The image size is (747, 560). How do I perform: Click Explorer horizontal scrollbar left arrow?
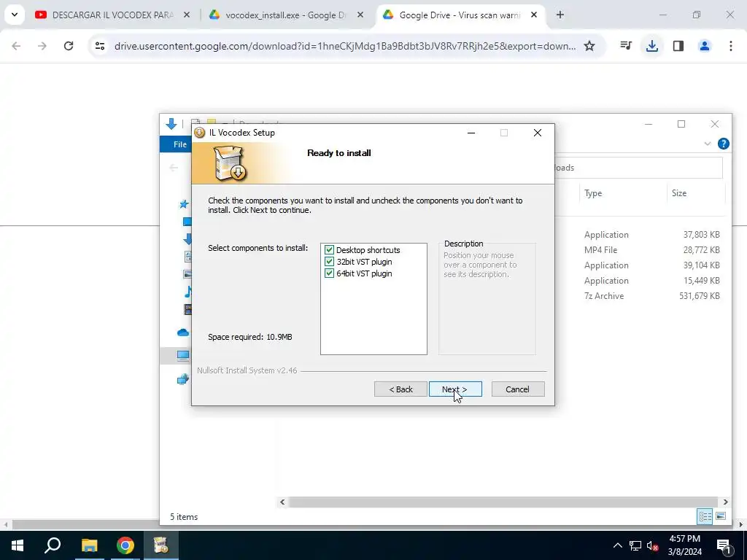click(282, 502)
